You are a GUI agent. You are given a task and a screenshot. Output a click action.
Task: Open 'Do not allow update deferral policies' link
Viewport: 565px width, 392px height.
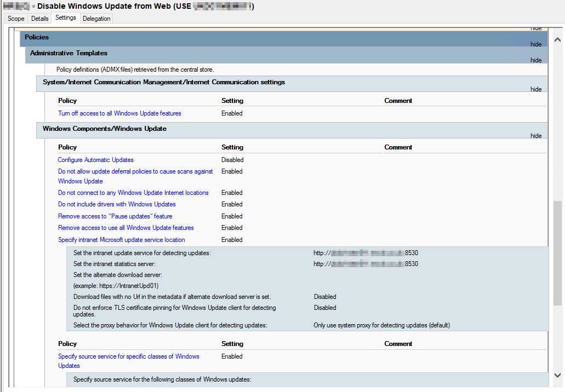(x=135, y=176)
